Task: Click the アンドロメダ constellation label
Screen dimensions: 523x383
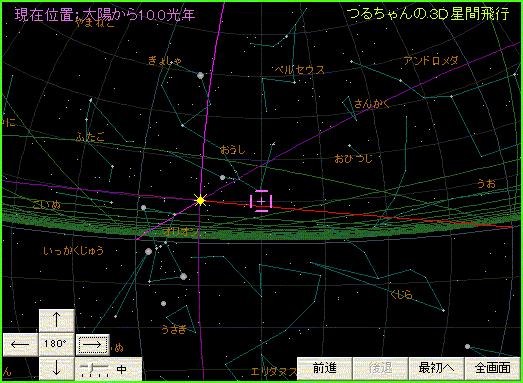Action: pos(431,61)
